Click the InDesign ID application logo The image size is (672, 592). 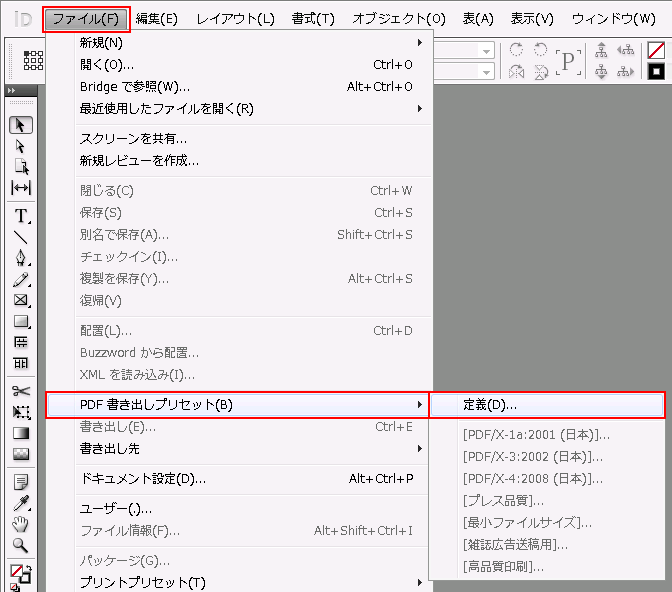23,19
